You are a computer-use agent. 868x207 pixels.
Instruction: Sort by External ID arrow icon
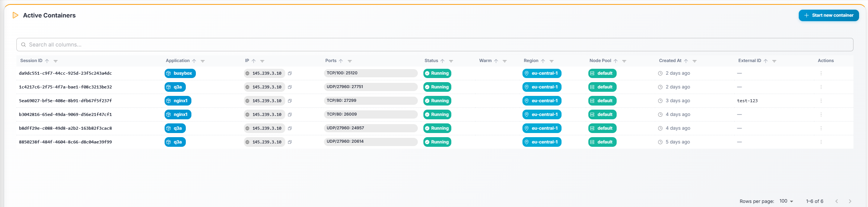pyautogui.click(x=766, y=61)
